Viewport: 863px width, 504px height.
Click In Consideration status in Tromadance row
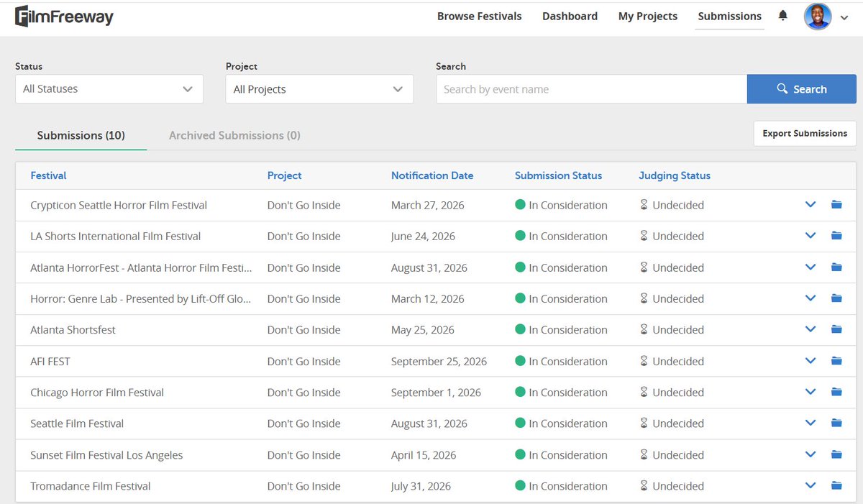(x=561, y=486)
